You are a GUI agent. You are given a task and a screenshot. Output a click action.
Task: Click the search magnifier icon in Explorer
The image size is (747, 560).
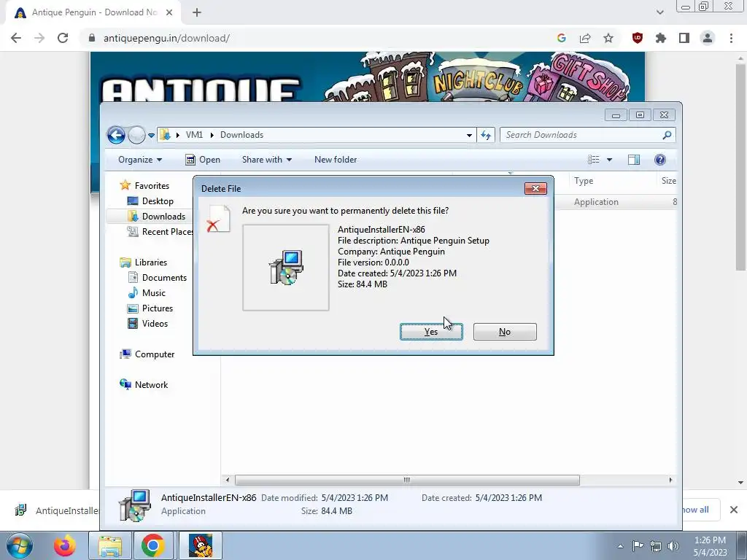[667, 135]
